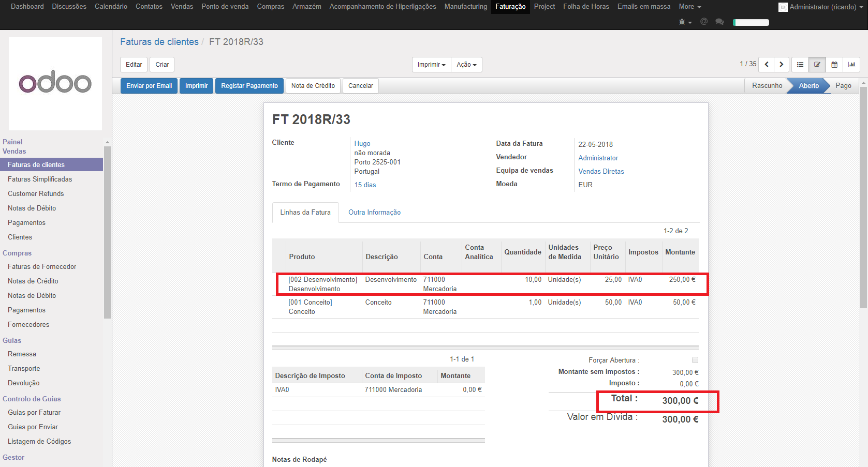Click the green progress bar in header
Screen dimensions: 868x467
click(751, 22)
